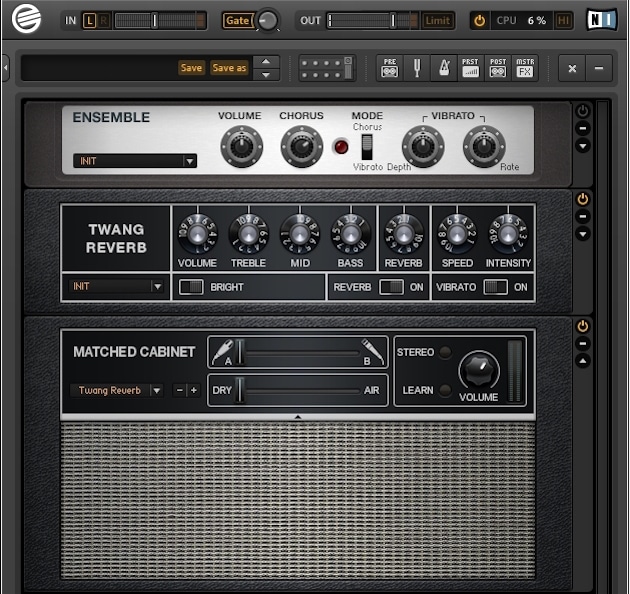
Task: Minimize the Twang Reverb module
Action: point(583,217)
